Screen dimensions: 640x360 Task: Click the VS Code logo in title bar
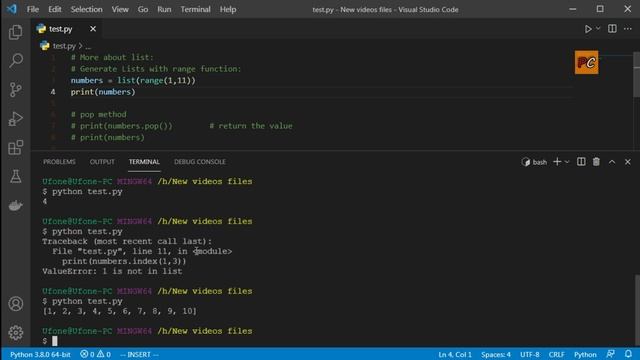tap(11, 9)
